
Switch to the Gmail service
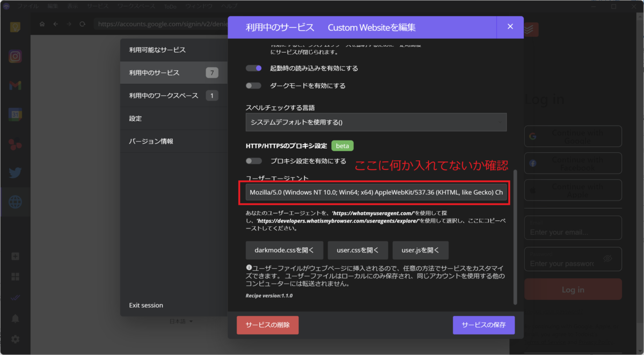coord(14,84)
